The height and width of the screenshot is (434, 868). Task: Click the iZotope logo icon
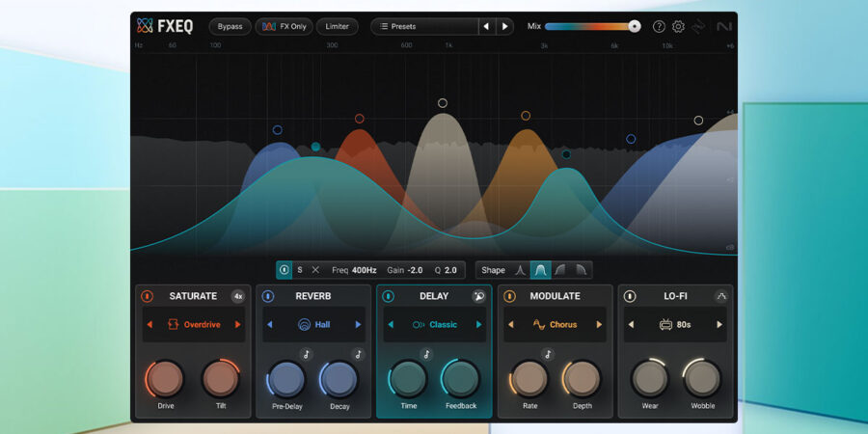tap(700, 26)
